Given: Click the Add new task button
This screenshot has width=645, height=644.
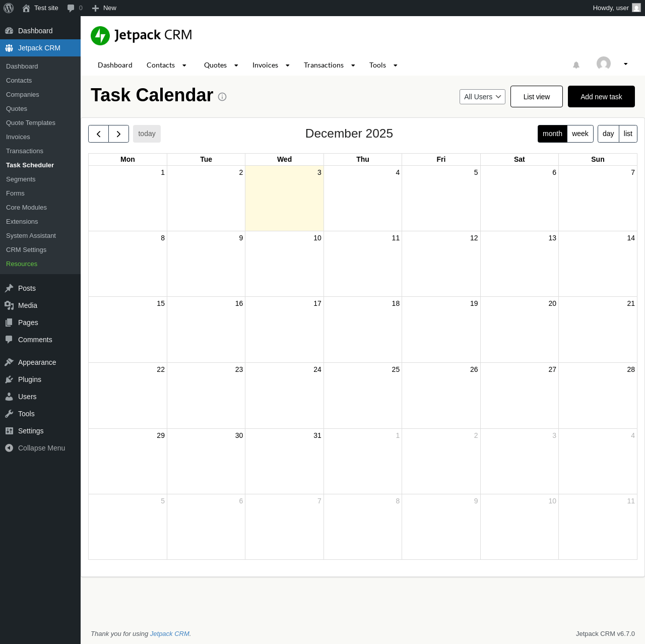Looking at the screenshot, I should [601, 97].
